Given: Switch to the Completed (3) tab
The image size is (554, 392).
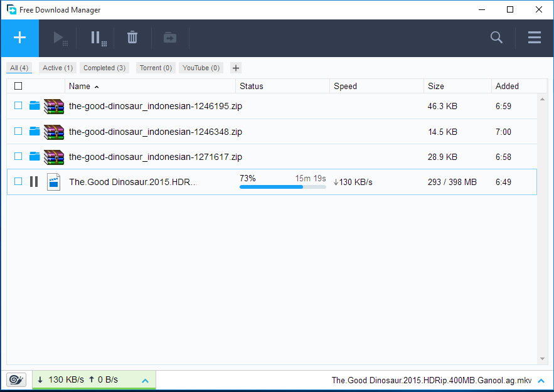Looking at the screenshot, I should 104,68.
